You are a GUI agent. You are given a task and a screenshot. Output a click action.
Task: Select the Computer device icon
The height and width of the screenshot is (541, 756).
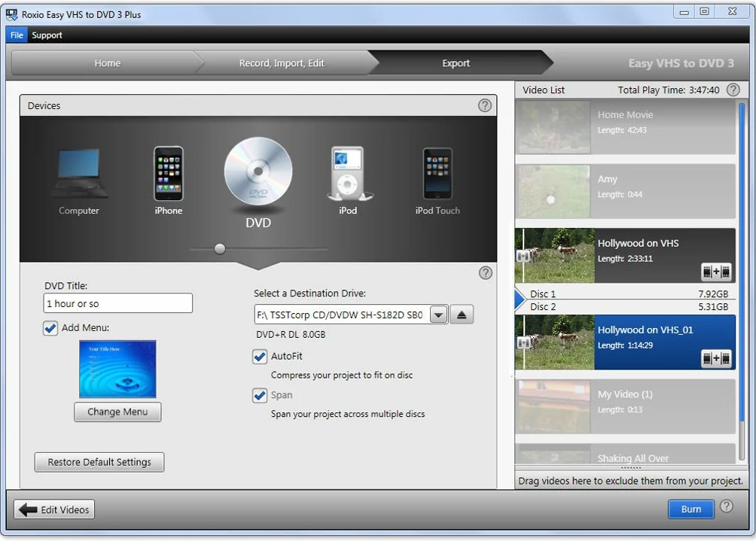[79, 173]
